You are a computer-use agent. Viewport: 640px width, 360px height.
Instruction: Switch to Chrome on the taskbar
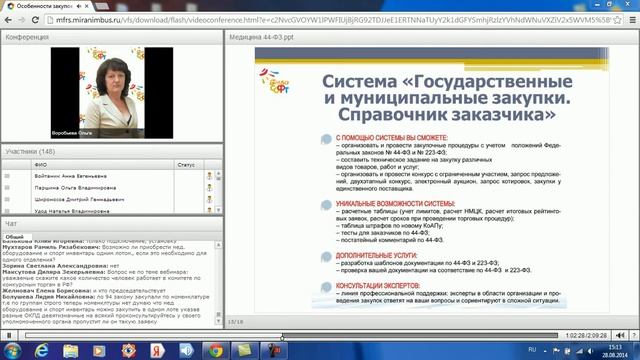click(x=216, y=351)
